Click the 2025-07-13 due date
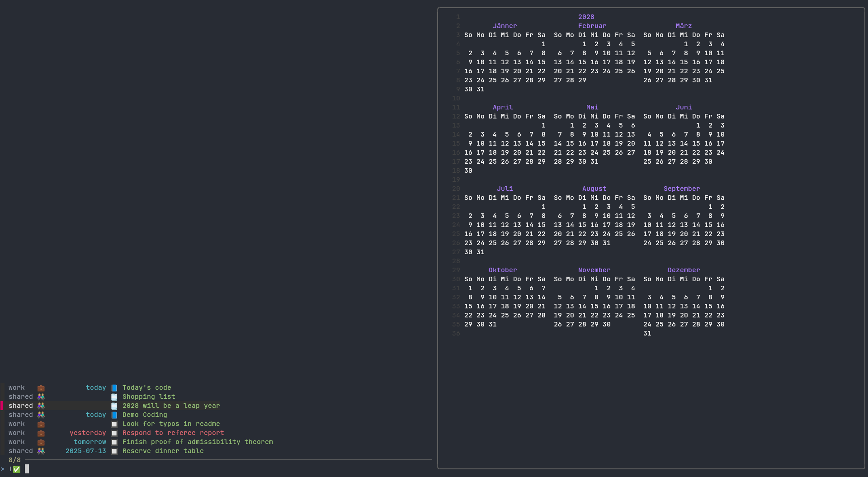 (86, 451)
